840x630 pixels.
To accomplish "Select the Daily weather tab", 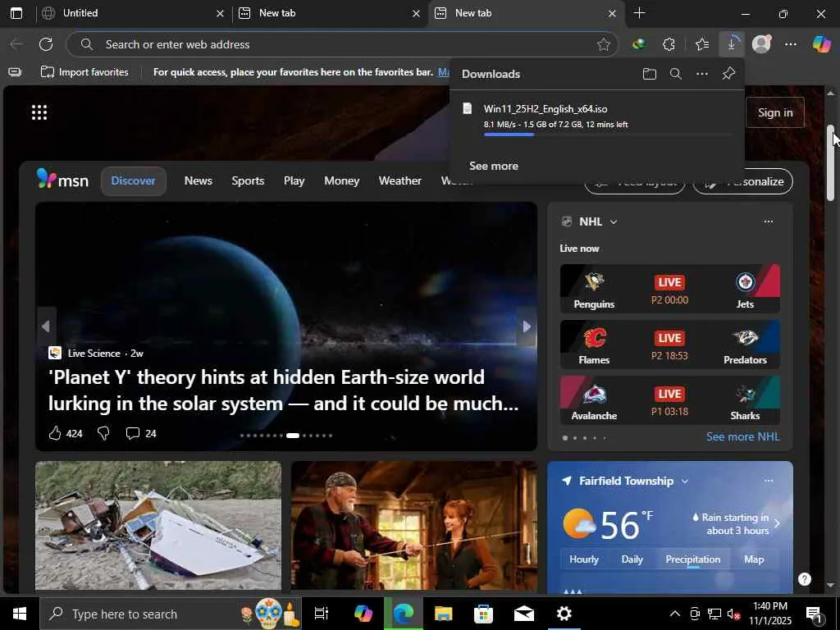I will 632,559.
